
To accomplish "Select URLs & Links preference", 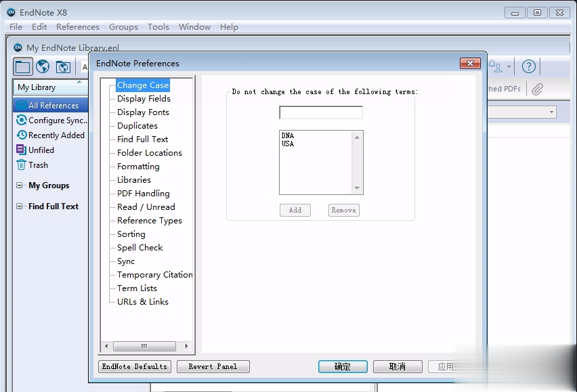I will pyautogui.click(x=143, y=302).
